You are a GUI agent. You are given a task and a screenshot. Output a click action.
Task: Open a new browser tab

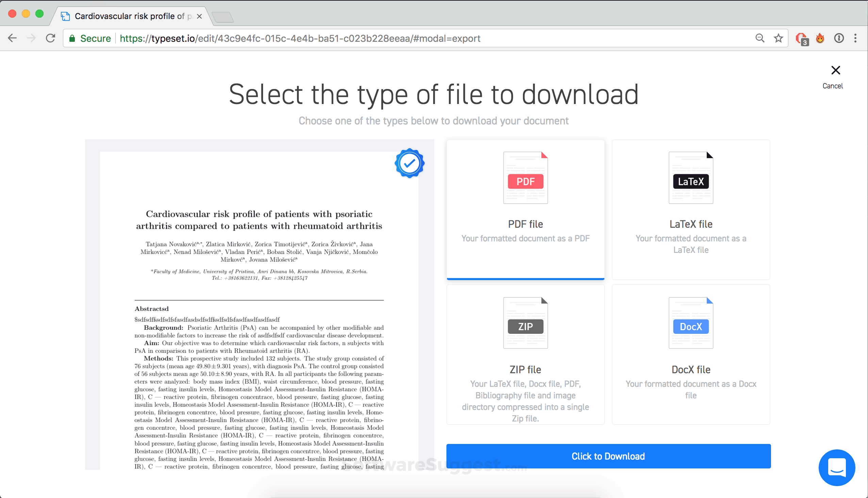click(223, 16)
